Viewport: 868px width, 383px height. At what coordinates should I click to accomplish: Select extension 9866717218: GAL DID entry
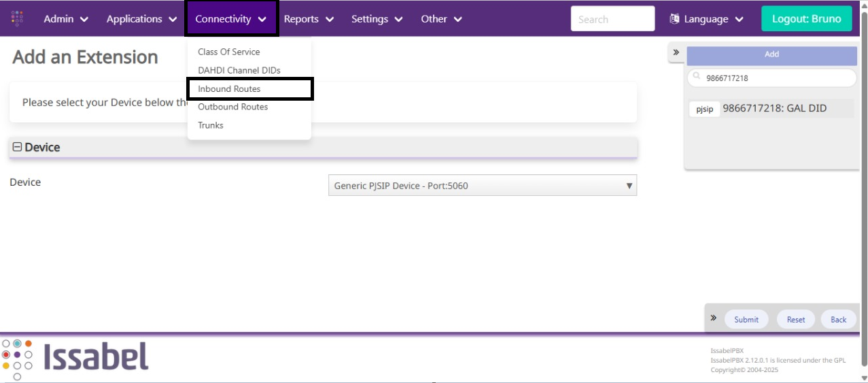coord(774,108)
